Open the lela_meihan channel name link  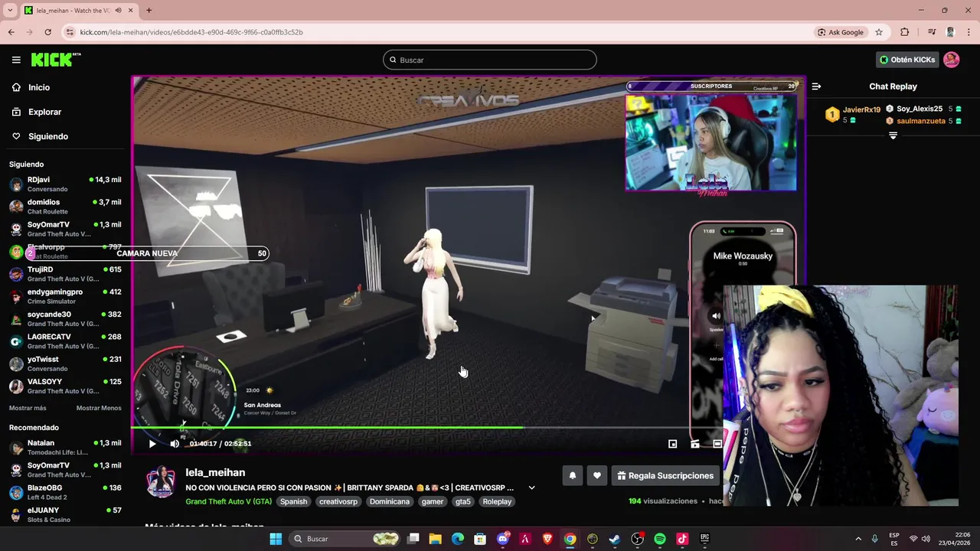click(215, 473)
